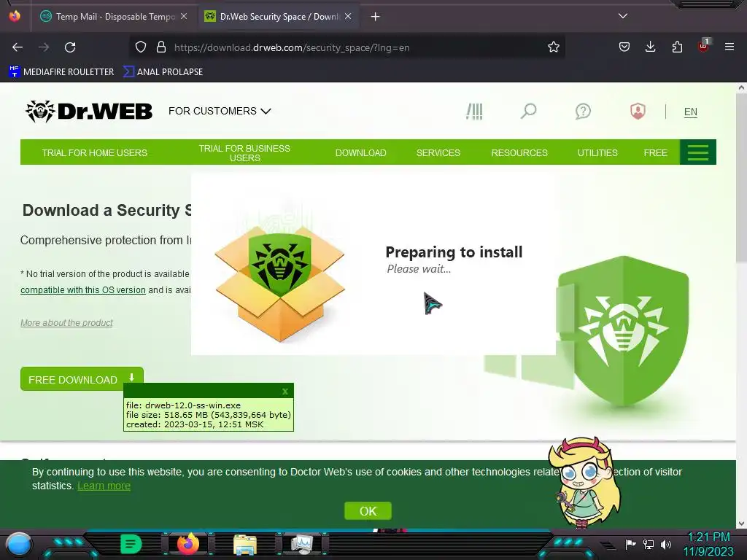This screenshot has height=560, width=747.
Task: Open cookie Learn more link
Action: 104,486
